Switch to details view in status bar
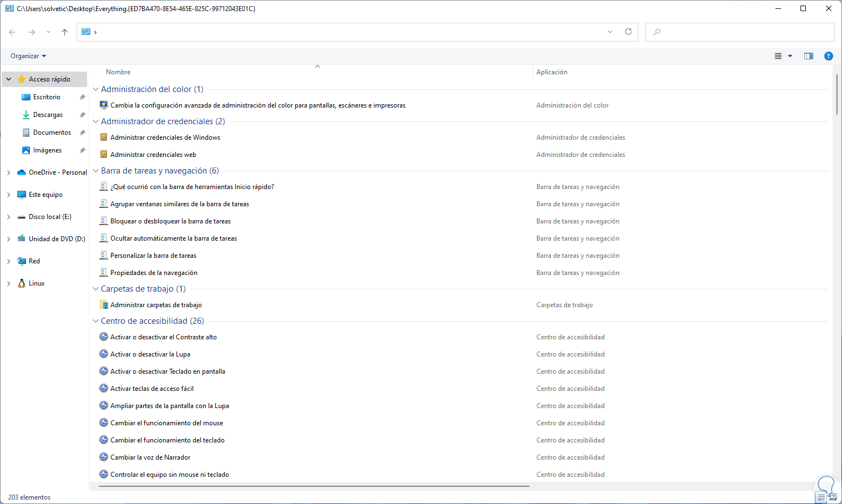The height and width of the screenshot is (504, 842). point(821,497)
